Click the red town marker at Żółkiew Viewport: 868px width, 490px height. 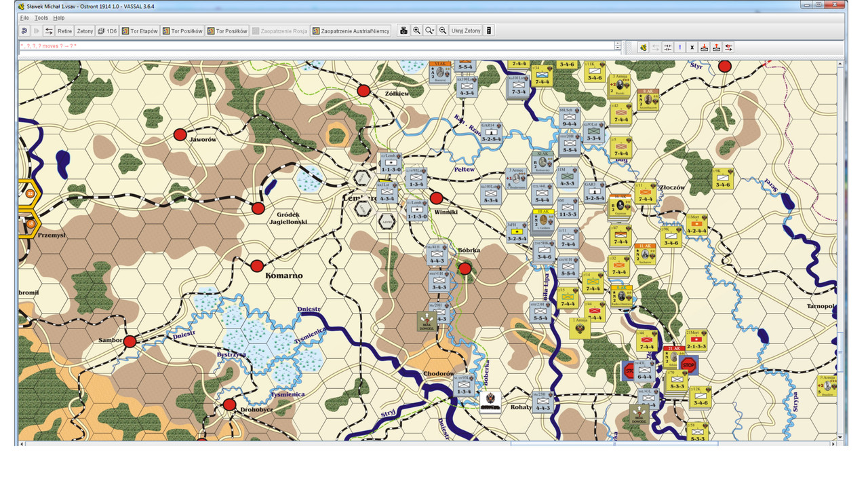(x=363, y=91)
